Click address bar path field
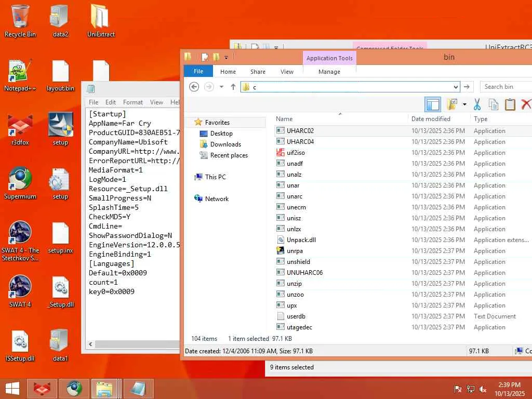Image resolution: width=532 pixels, height=399 pixels. [350, 87]
